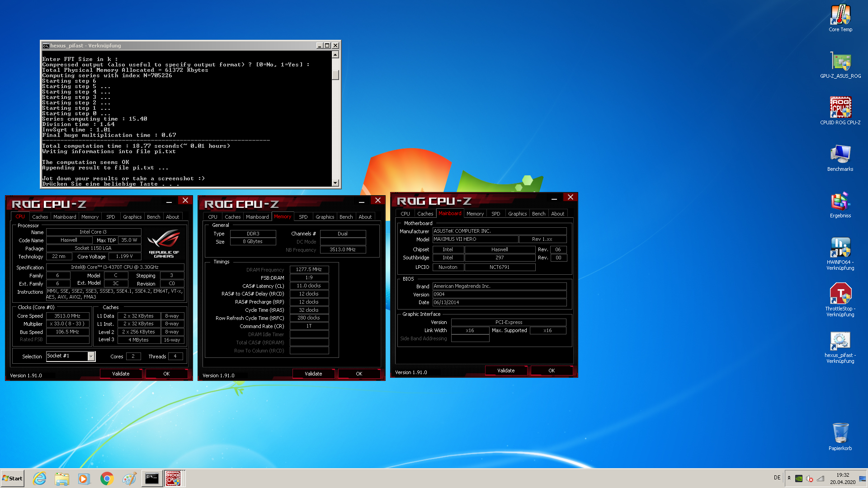Screen dimensions: 868x488
Task: Click the Start button on taskbar
Action: [13, 478]
